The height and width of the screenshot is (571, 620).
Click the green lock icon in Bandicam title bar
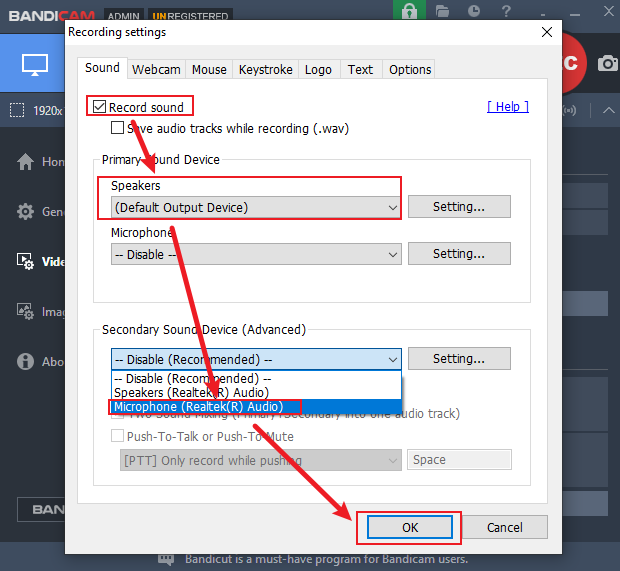tap(409, 10)
